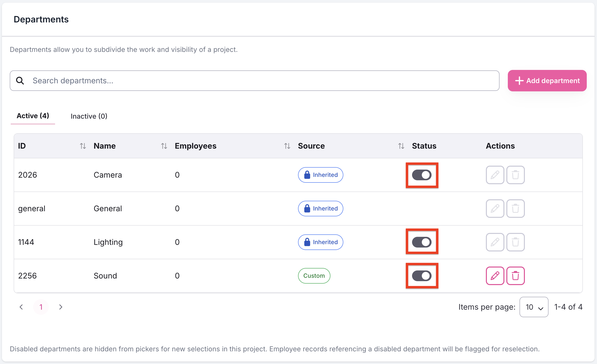Sort by Name using its arrows
Image resolution: width=597 pixels, height=364 pixels.
(164, 146)
